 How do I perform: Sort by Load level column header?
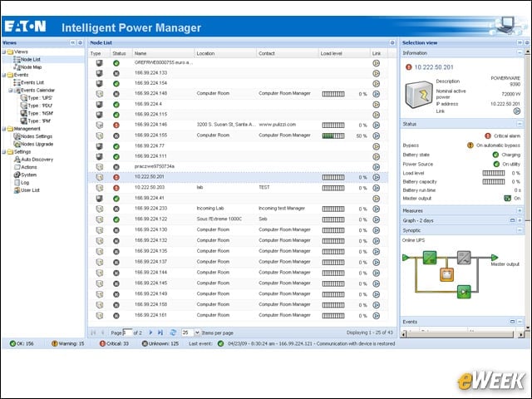(344, 53)
